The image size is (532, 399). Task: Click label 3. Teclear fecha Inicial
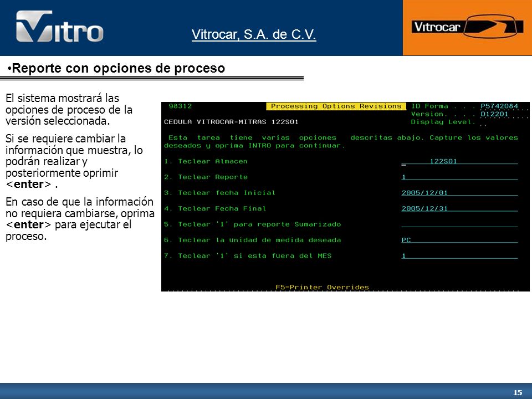click(x=219, y=193)
